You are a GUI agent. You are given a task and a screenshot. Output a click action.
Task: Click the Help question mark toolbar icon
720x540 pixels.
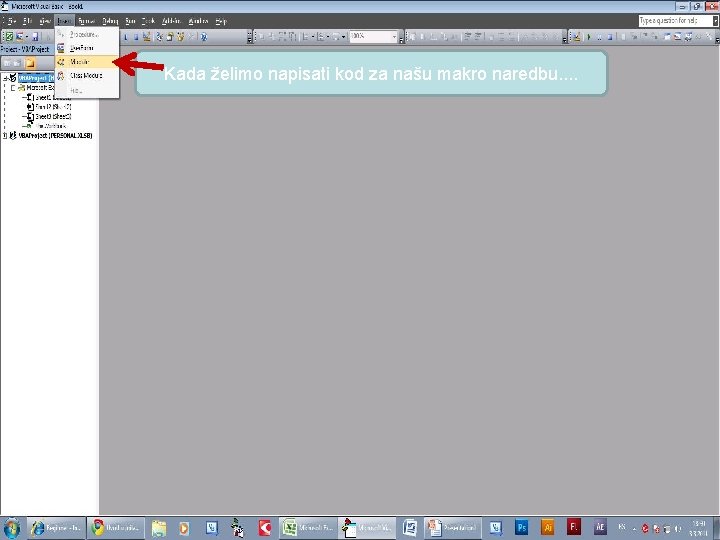click(x=204, y=36)
